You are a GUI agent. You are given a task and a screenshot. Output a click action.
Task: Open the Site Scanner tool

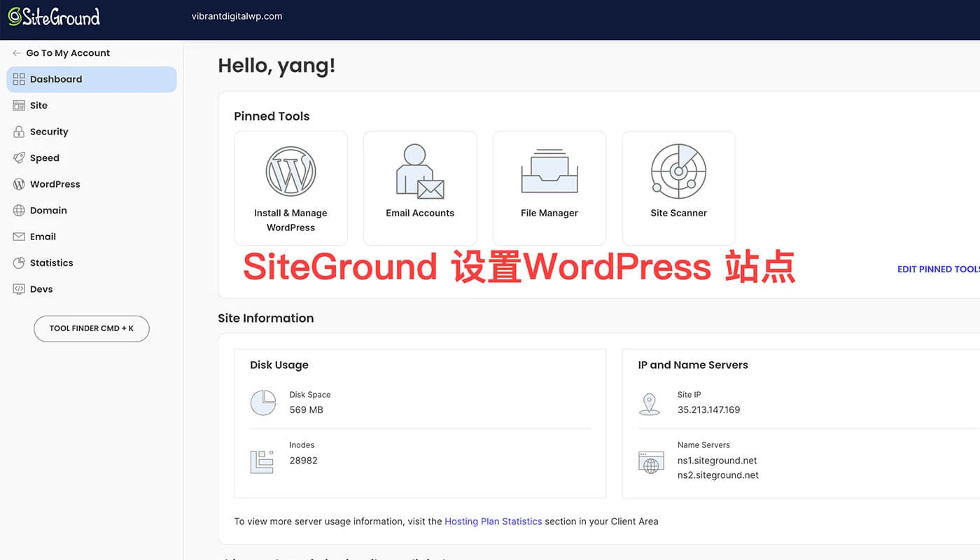click(x=678, y=170)
